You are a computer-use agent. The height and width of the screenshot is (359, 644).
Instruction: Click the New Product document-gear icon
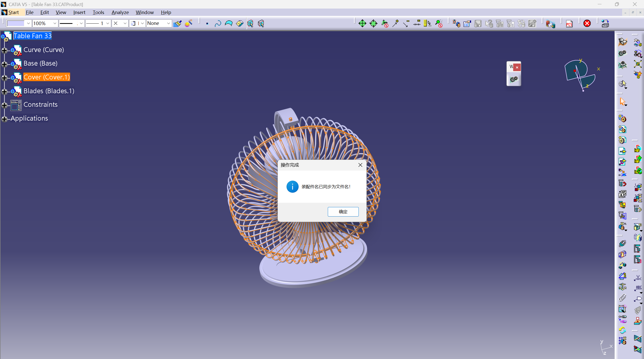click(623, 129)
